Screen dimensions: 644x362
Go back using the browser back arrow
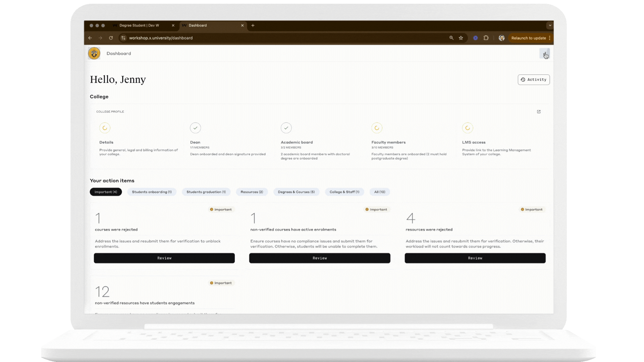[x=90, y=38]
